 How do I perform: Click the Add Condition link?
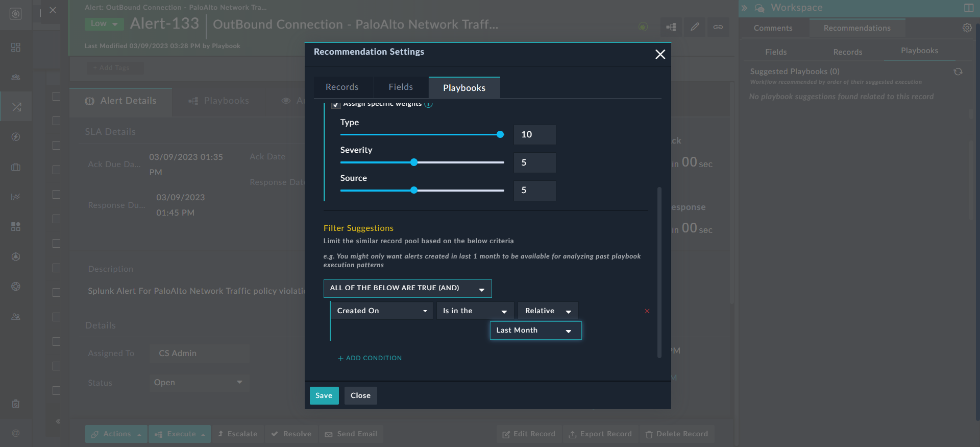pyautogui.click(x=370, y=358)
